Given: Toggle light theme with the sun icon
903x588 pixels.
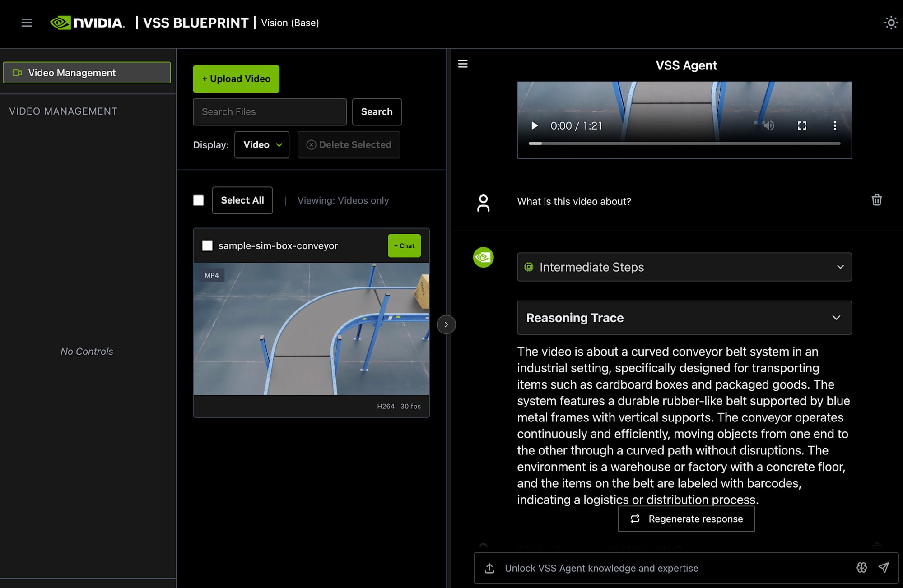Looking at the screenshot, I should pyautogui.click(x=891, y=23).
